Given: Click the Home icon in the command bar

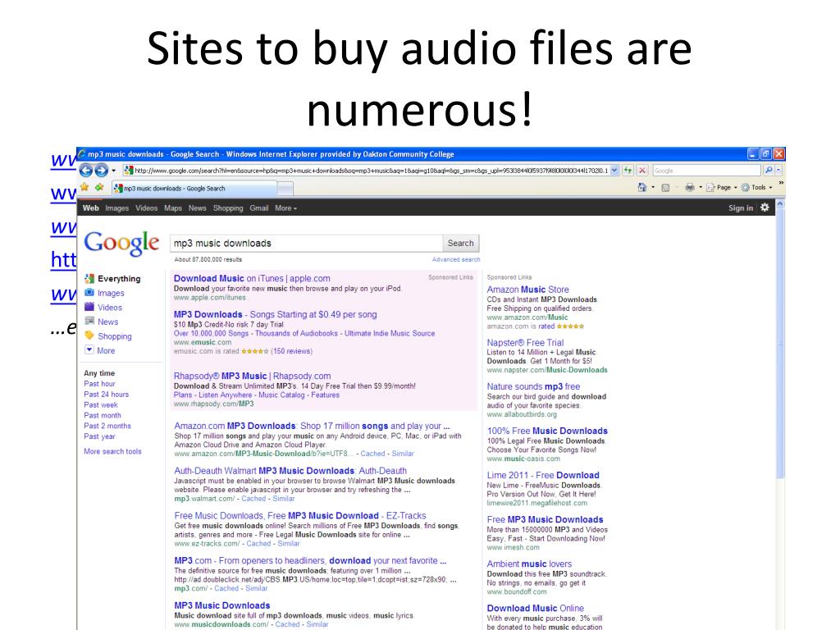Looking at the screenshot, I should [x=641, y=188].
